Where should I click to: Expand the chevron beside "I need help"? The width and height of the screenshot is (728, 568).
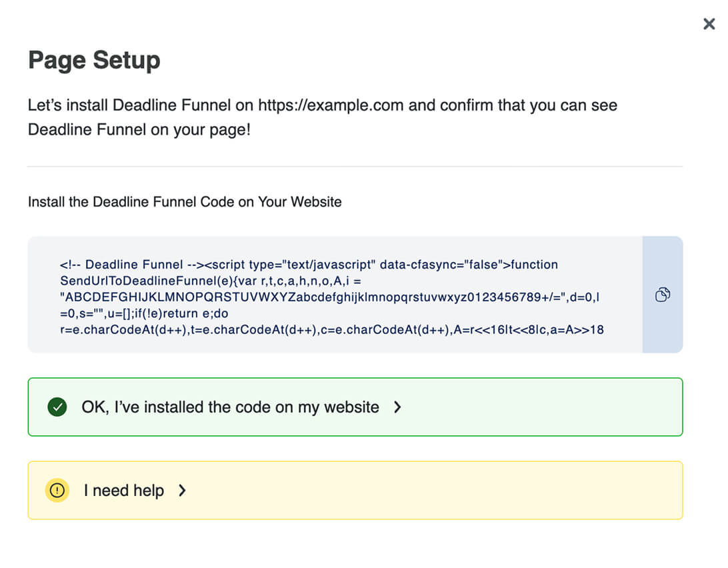click(183, 491)
